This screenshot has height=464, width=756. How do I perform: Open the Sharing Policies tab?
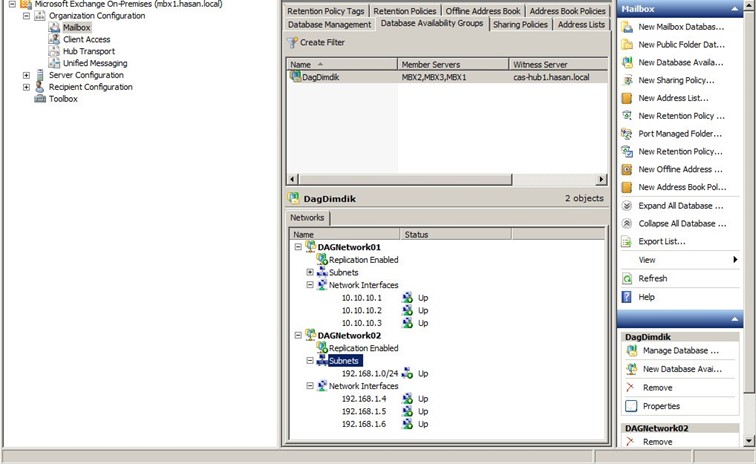[x=520, y=24]
